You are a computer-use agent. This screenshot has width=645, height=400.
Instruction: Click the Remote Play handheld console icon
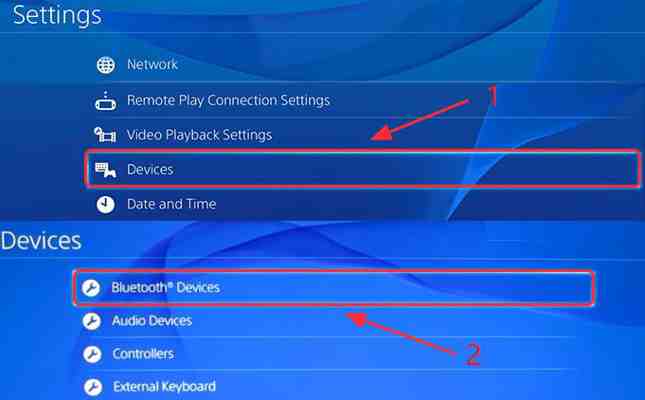106,101
